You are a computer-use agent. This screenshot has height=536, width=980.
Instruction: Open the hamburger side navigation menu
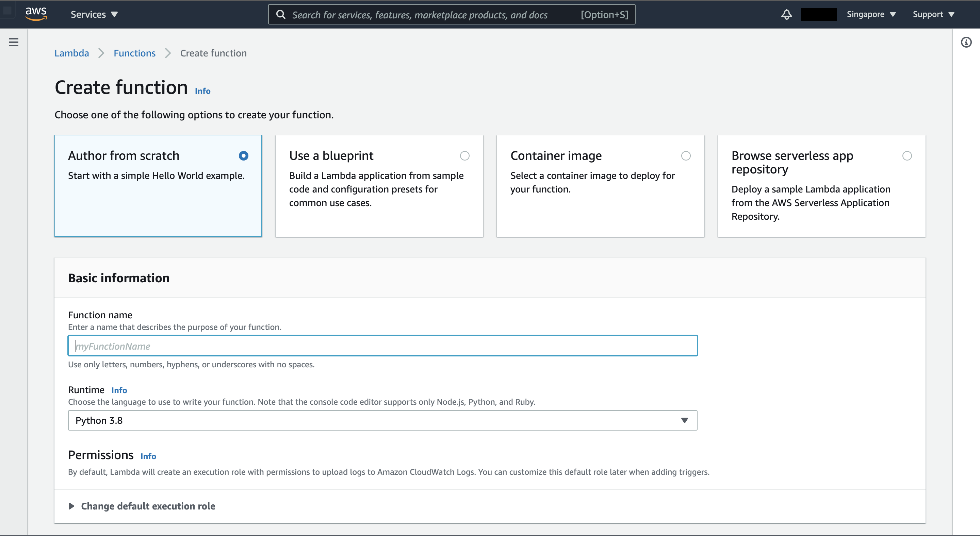point(14,42)
